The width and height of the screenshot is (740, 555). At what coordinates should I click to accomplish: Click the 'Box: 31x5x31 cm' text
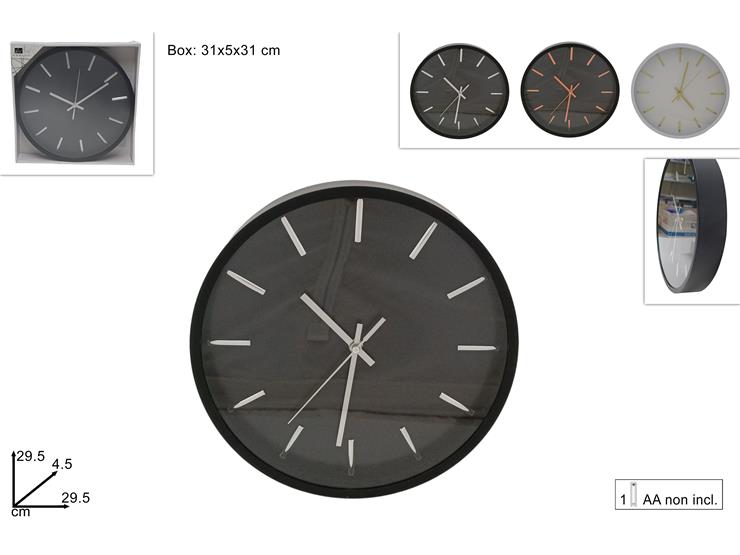pos(224,50)
